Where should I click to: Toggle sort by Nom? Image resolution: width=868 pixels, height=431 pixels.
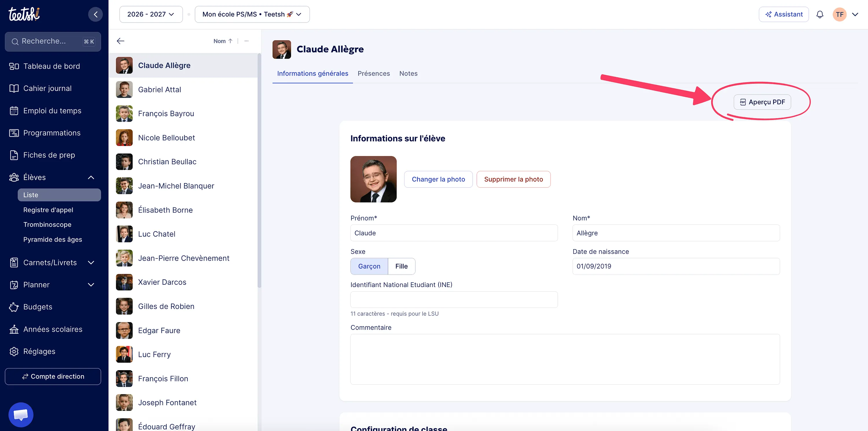click(x=223, y=41)
